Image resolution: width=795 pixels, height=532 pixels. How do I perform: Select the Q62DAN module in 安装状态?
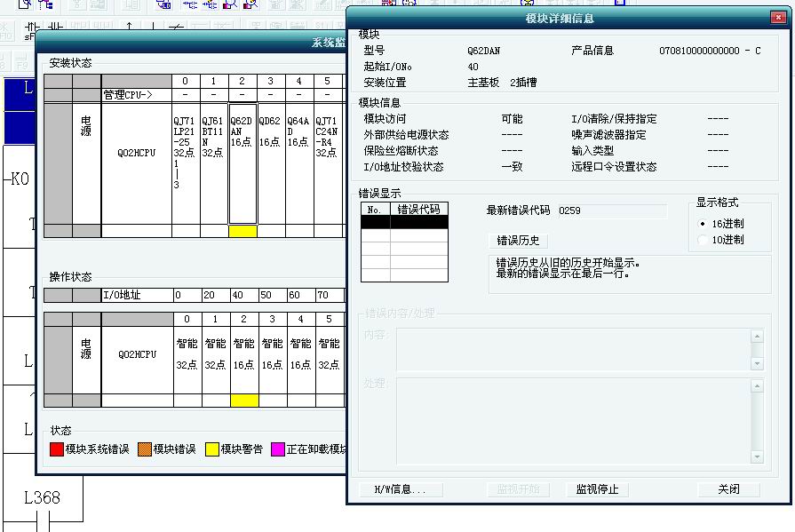pyautogui.click(x=242, y=163)
